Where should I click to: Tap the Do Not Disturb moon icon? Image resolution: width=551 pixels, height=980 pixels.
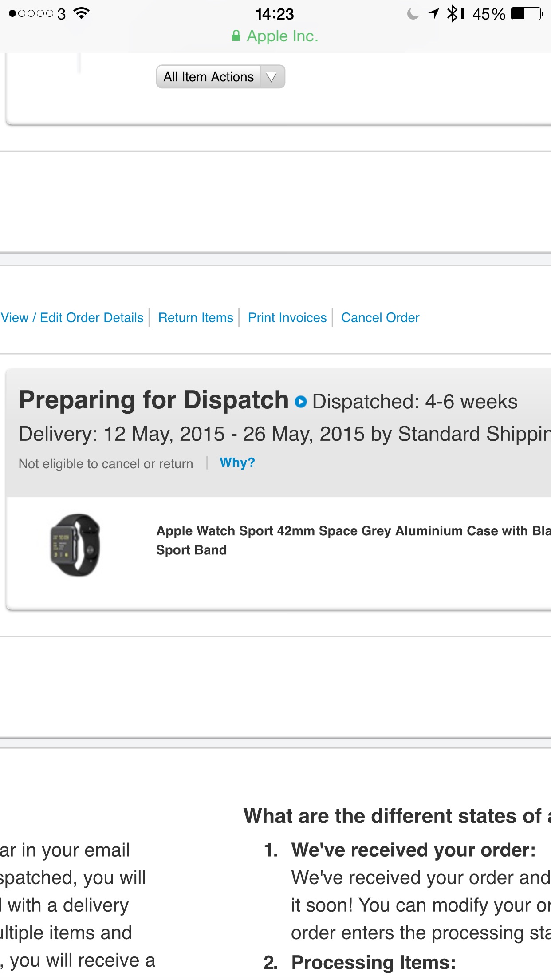[x=413, y=14]
